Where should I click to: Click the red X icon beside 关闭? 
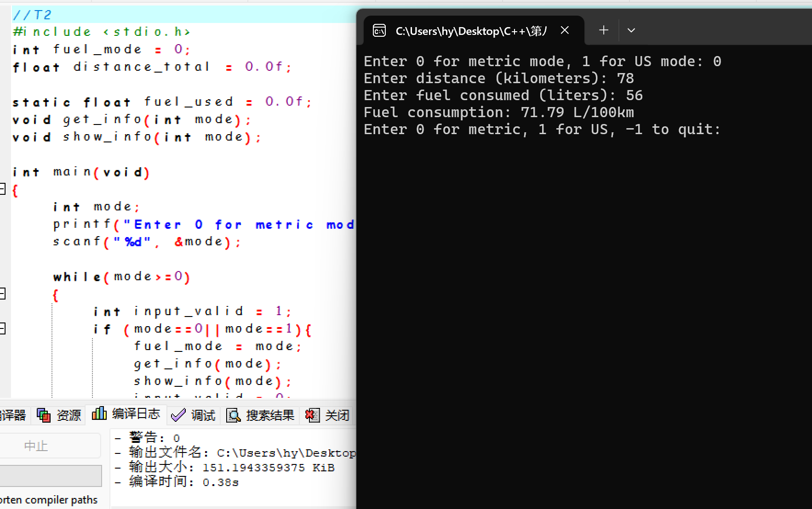(313, 415)
